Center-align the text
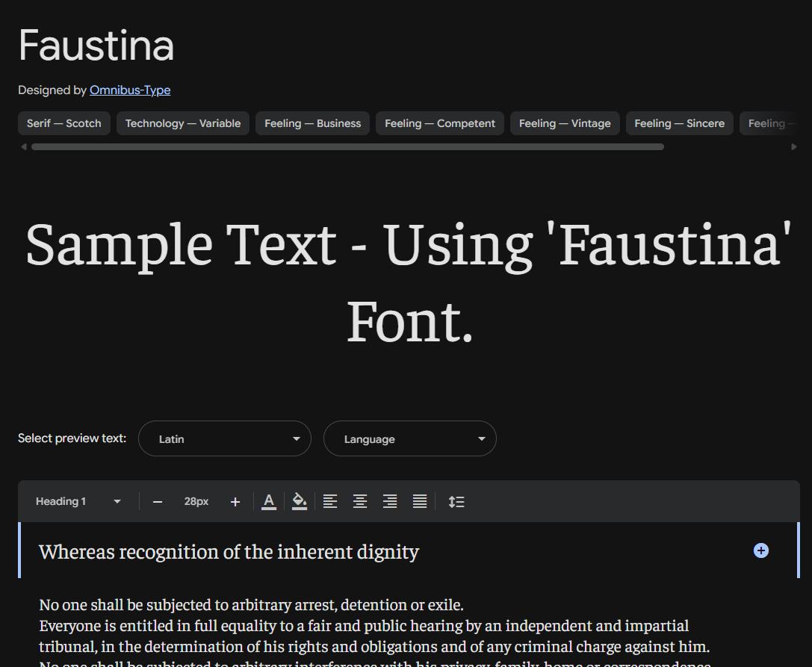The image size is (812, 667). pos(360,501)
